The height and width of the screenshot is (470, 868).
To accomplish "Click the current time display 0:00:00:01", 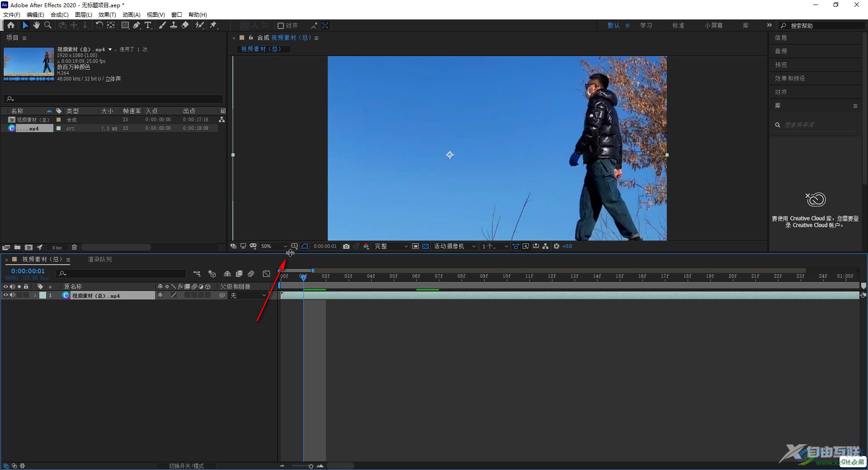I will tap(28, 271).
